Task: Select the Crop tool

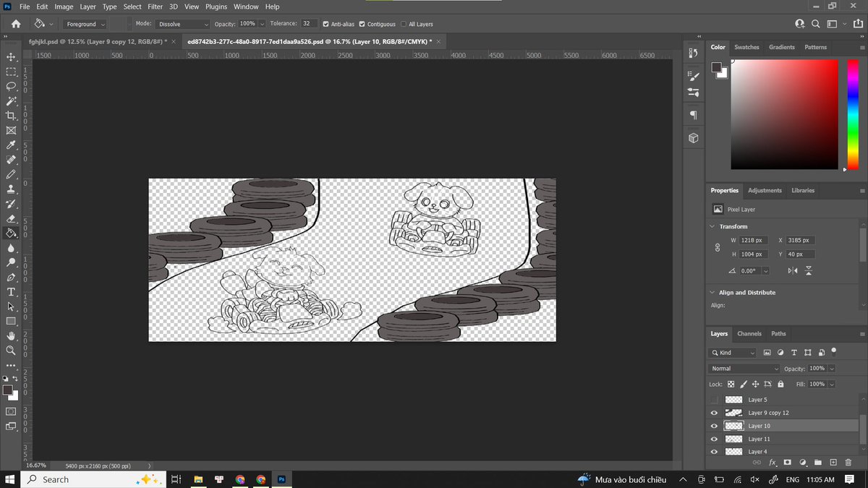Action: [x=11, y=116]
